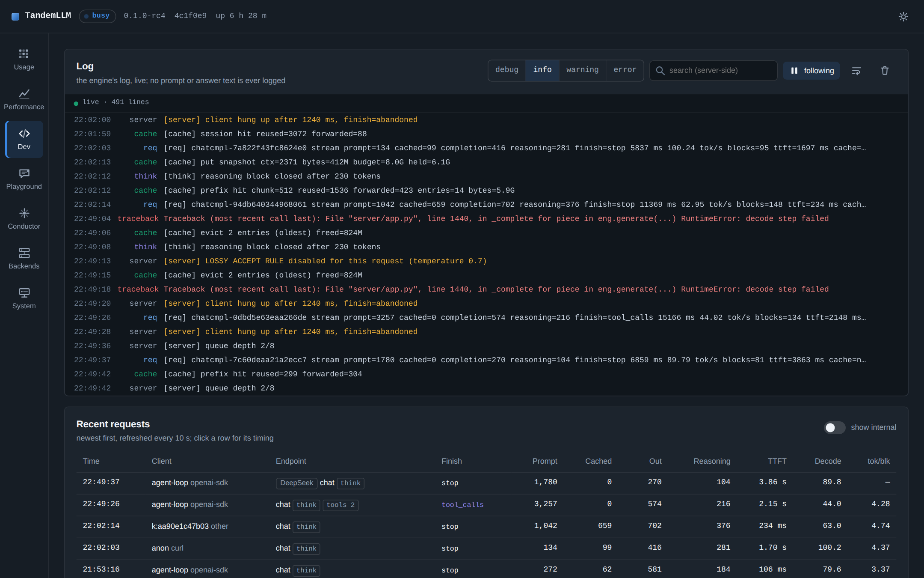Clear the log with trash icon

(885, 71)
